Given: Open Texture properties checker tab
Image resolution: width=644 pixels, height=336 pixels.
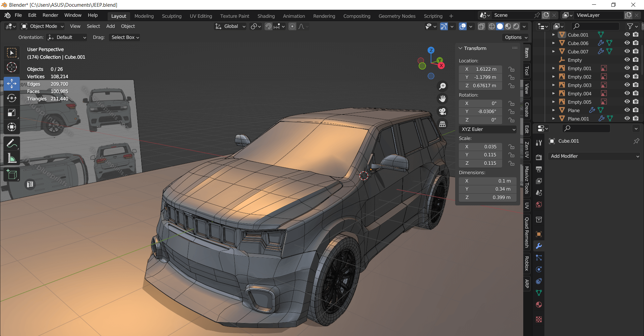Looking at the screenshot, I should click(x=539, y=320).
